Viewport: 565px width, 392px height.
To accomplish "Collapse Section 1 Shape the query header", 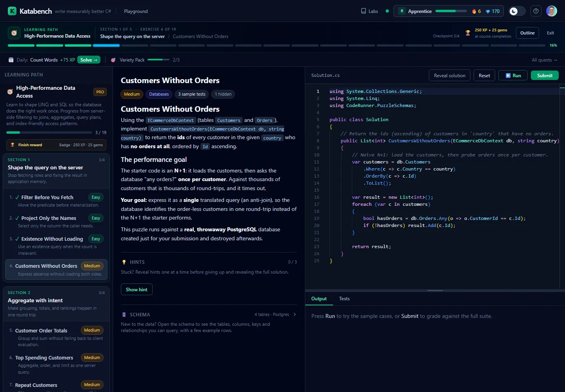I will click(x=56, y=171).
